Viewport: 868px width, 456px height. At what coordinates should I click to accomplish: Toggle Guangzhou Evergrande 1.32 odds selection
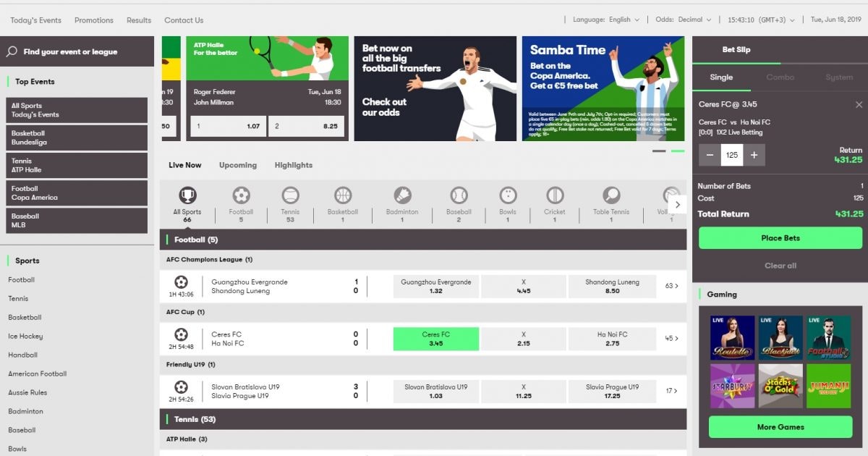435,287
